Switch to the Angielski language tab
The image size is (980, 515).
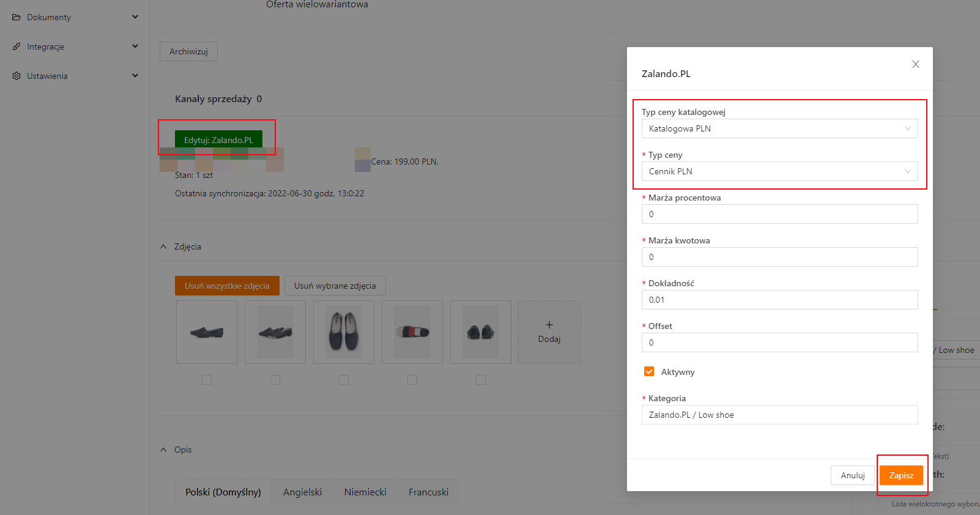pyautogui.click(x=302, y=492)
